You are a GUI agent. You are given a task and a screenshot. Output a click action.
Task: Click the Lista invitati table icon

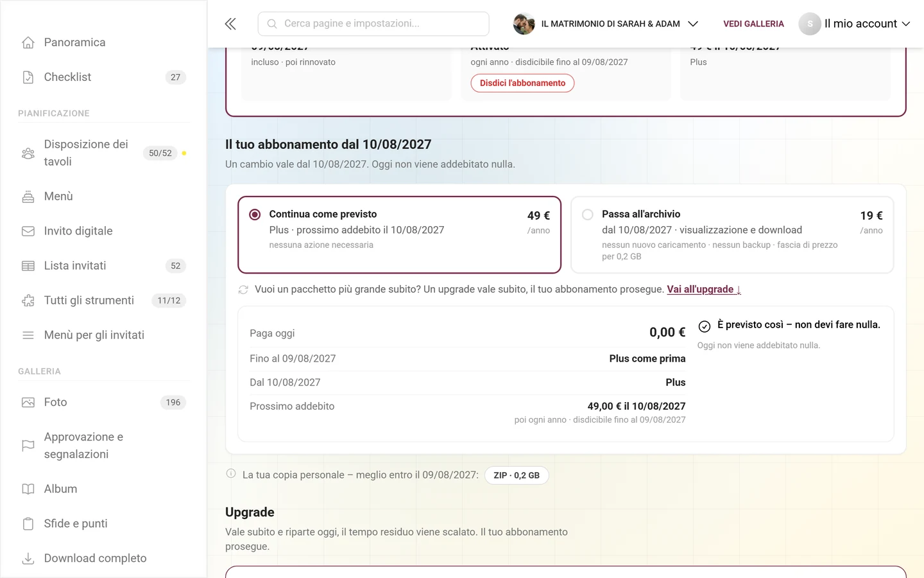[28, 266]
